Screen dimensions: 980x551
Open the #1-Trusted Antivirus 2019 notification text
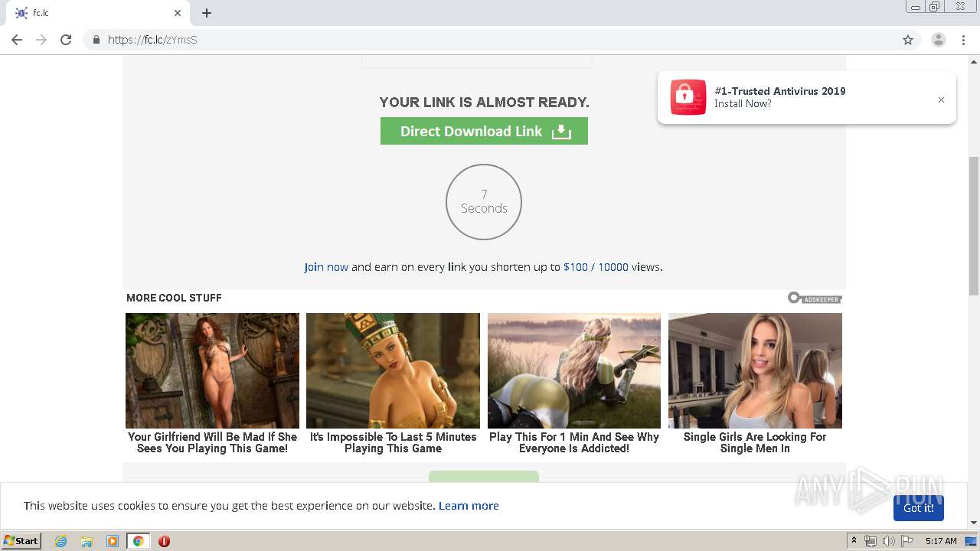click(x=779, y=91)
